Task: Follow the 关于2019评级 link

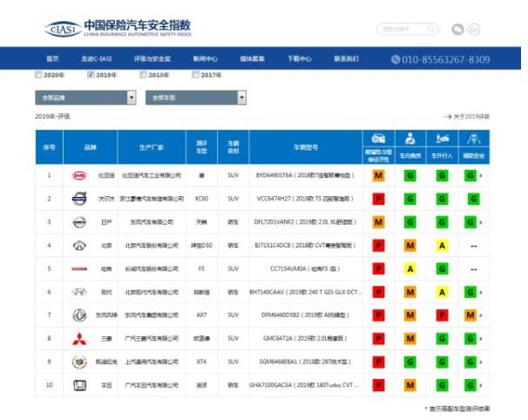Action: click(468, 116)
